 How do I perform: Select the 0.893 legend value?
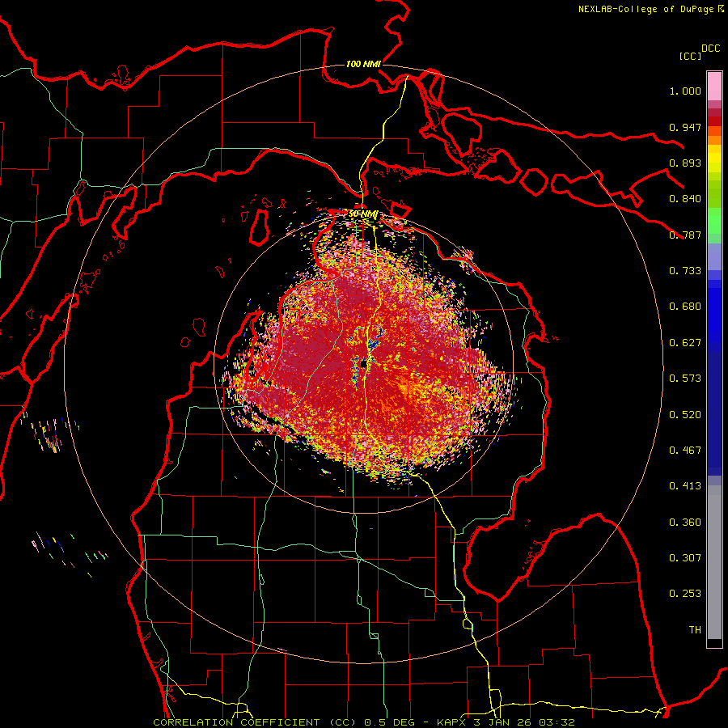tap(685, 163)
